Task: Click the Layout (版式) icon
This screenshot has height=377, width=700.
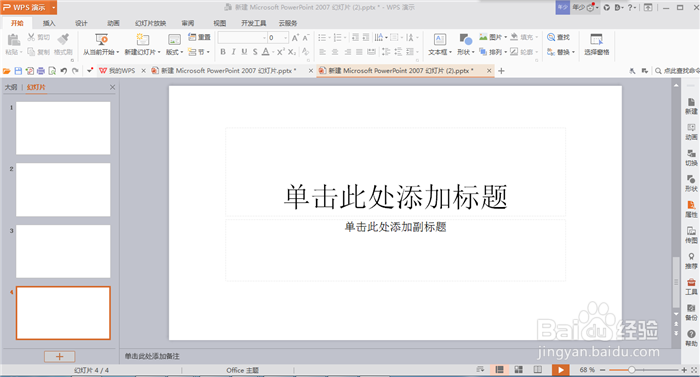Action: pyautogui.click(x=174, y=39)
